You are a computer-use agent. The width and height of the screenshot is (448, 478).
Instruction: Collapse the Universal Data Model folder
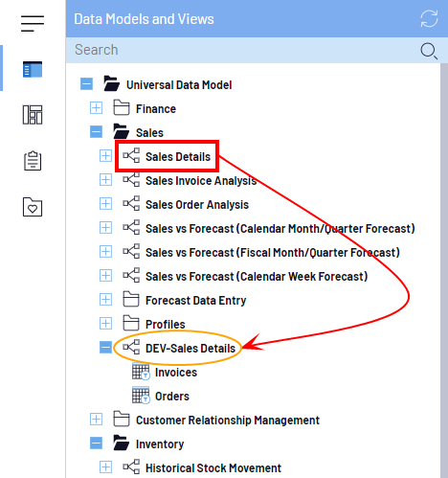[86, 84]
